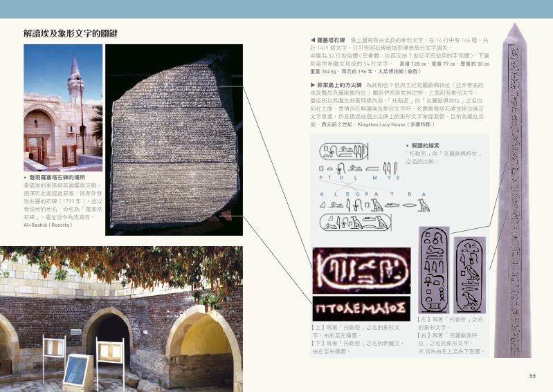The image size is (553, 392).
Task: Select the vertical Cleopatra cartouche image on the right
Action: coord(469,275)
